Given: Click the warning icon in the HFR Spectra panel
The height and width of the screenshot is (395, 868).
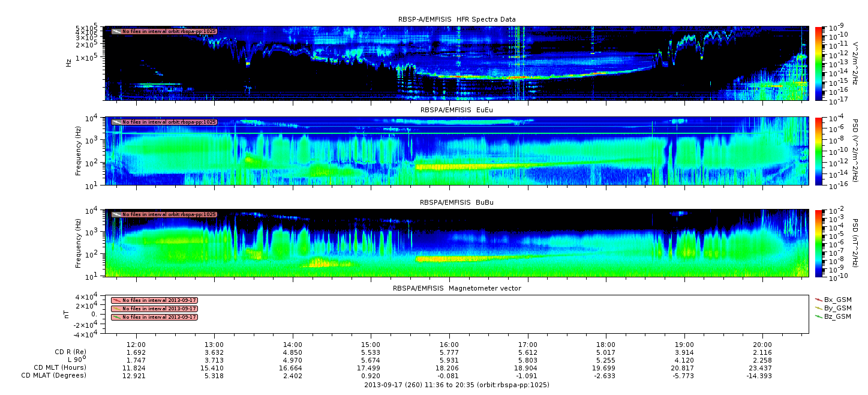Looking at the screenshot, I should pos(116,31).
